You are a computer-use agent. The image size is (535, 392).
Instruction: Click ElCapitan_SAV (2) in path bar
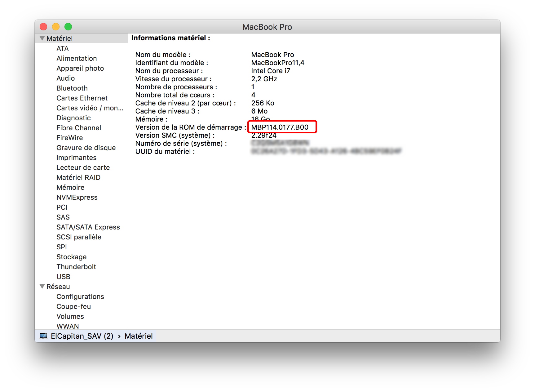82,336
